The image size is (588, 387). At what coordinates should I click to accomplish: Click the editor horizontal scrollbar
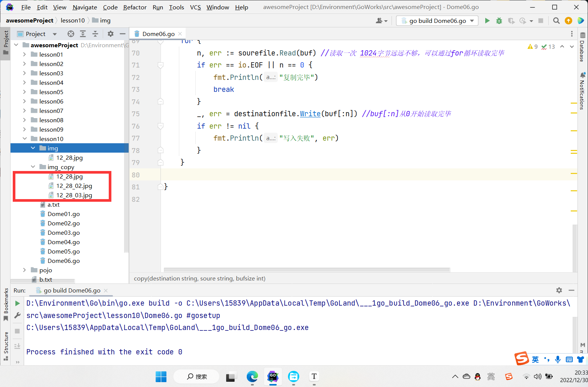(x=307, y=270)
